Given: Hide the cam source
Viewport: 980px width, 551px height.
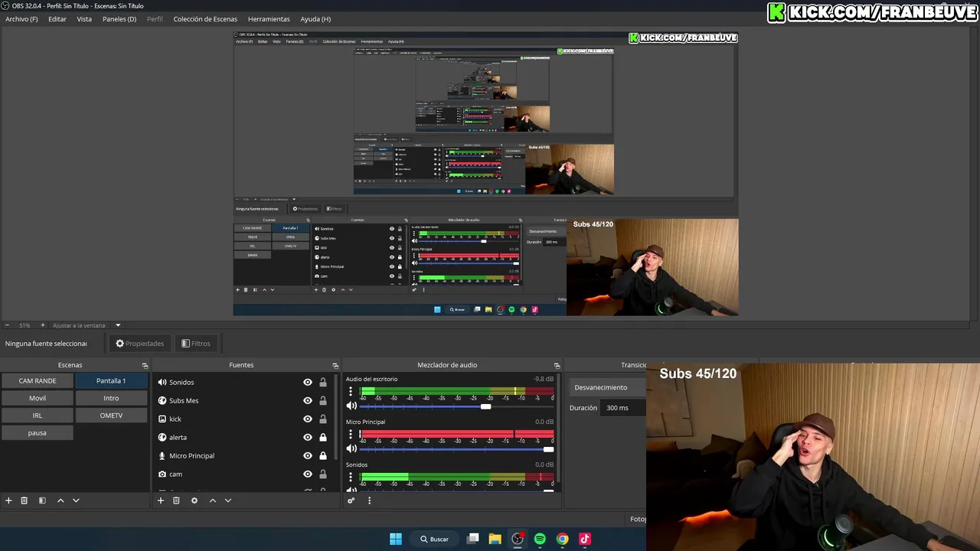Looking at the screenshot, I should (x=308, y=474).
